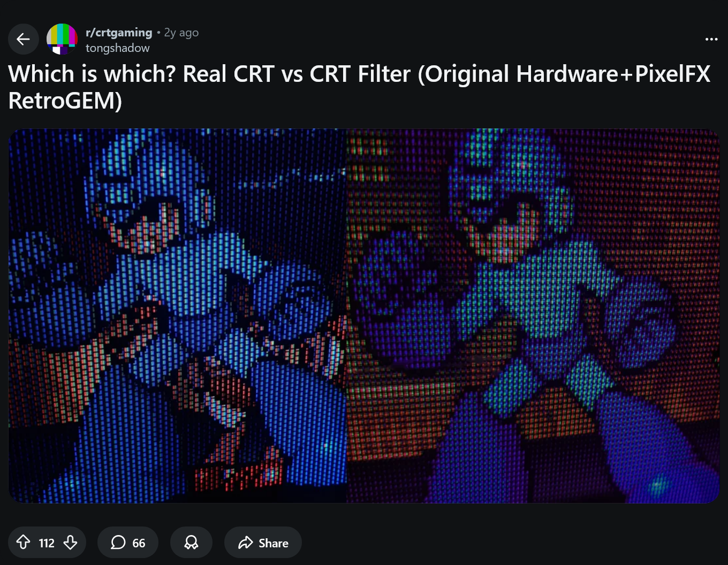This screenshot has height=565, width=728.
Task: Open the 66 comments section
Action: (128, 543)
